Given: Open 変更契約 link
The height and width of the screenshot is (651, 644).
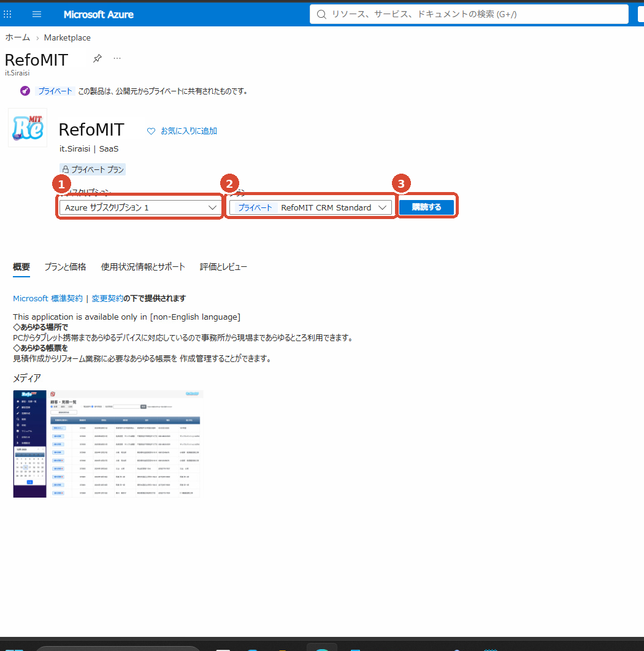Looking at the screenshot, I should pyautogui.click(x=107, y=299).
